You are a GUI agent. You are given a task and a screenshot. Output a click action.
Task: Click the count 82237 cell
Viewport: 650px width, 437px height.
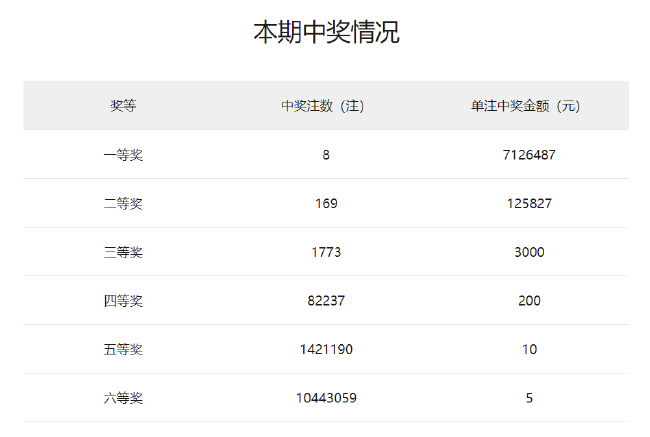click(326, 301)
